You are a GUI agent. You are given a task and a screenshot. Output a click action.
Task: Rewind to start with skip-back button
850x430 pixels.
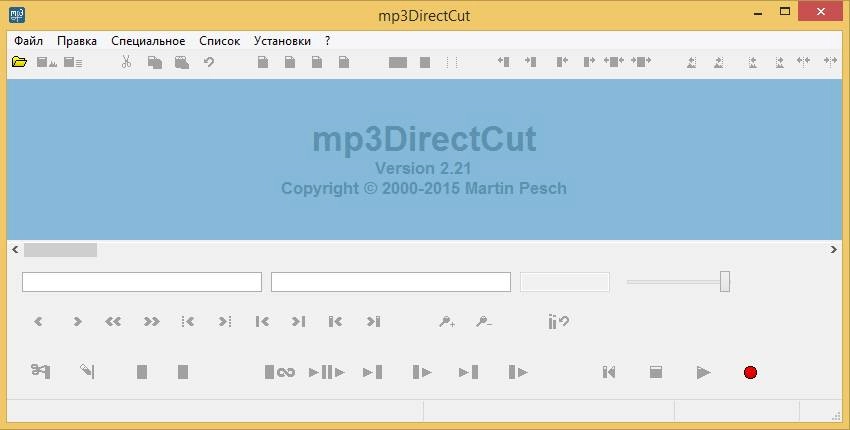[609, 372]
